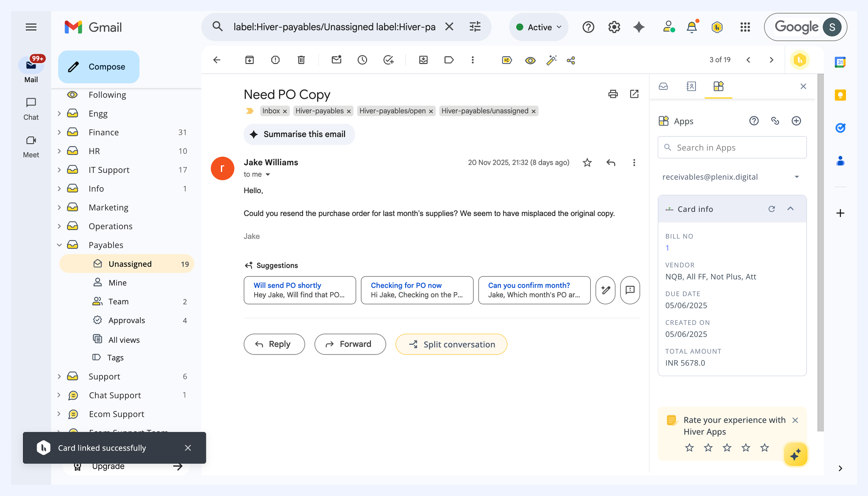The height and width of the screenshot is (496, 868).
Task: Click the Forward button
Action: (x=350, y=344)
